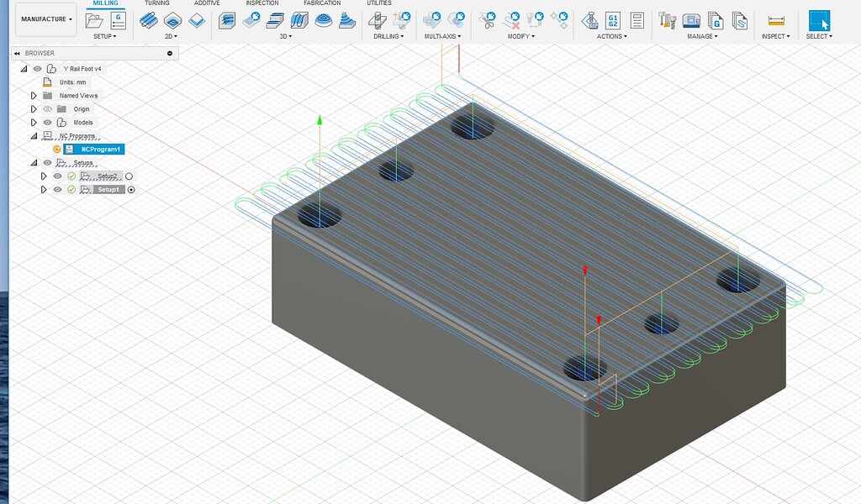Switch to the Additive tab
The height and width of the screenshot is (504, 861).
click(x=207, y=3)
